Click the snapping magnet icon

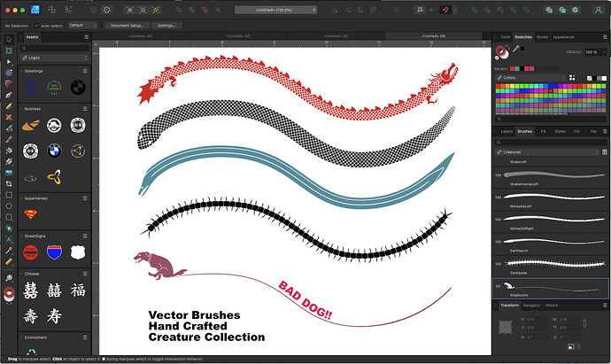click(x=445, y=10)
